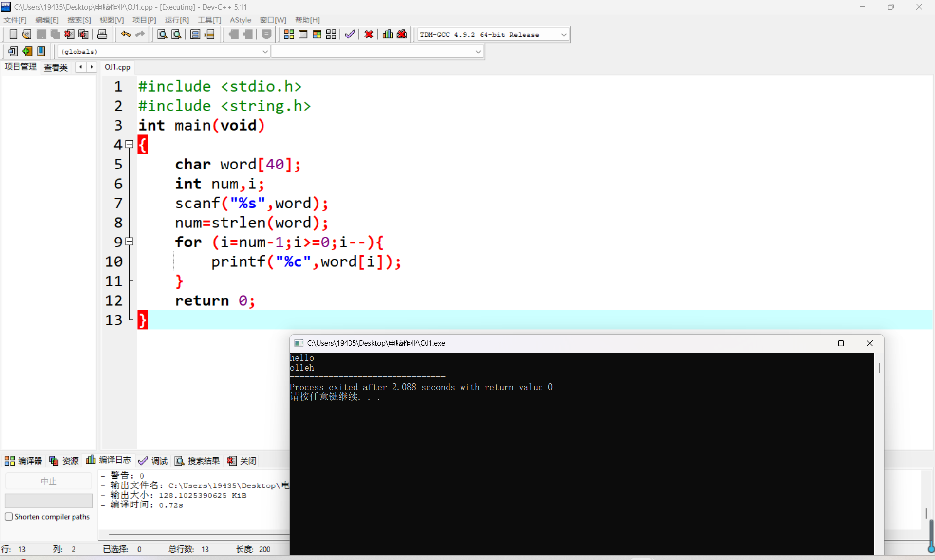
Task: Switch to the 查看类 class view tab
Action: [x=56, y=68]
